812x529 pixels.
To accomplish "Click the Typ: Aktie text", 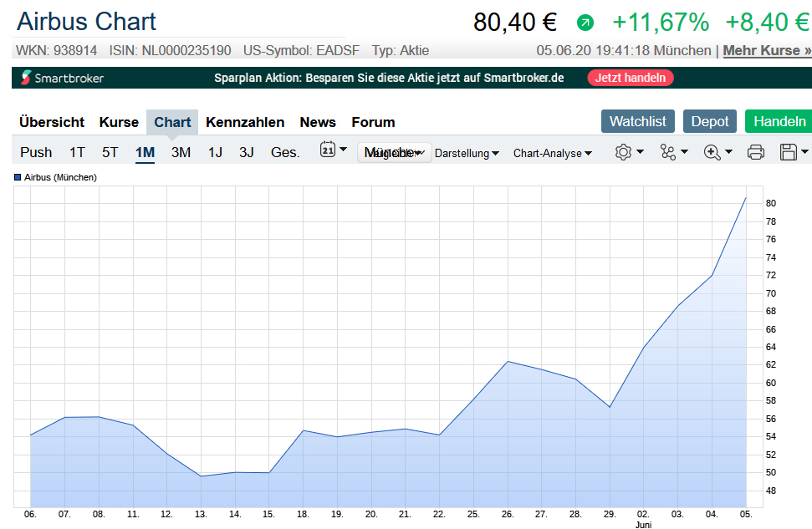I will (401, 51).
